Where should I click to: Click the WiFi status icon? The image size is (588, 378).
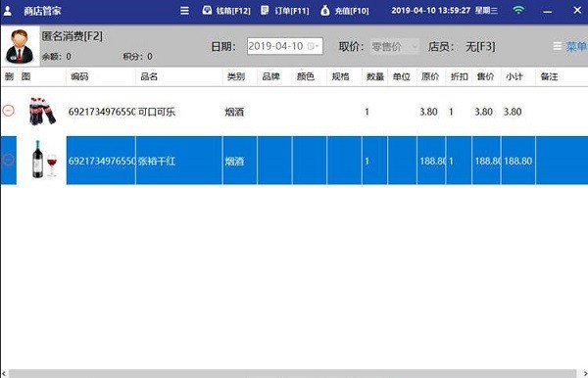(x=518, y=10)
